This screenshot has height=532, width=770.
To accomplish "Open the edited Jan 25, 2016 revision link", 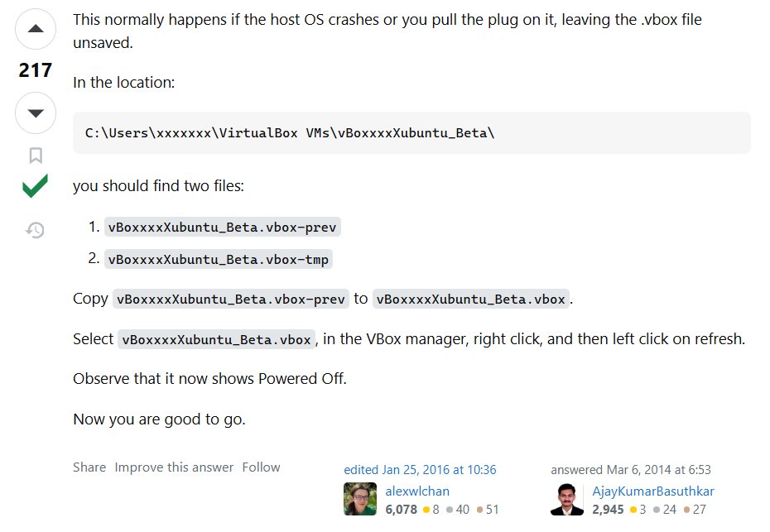I will tap(420, 470).
